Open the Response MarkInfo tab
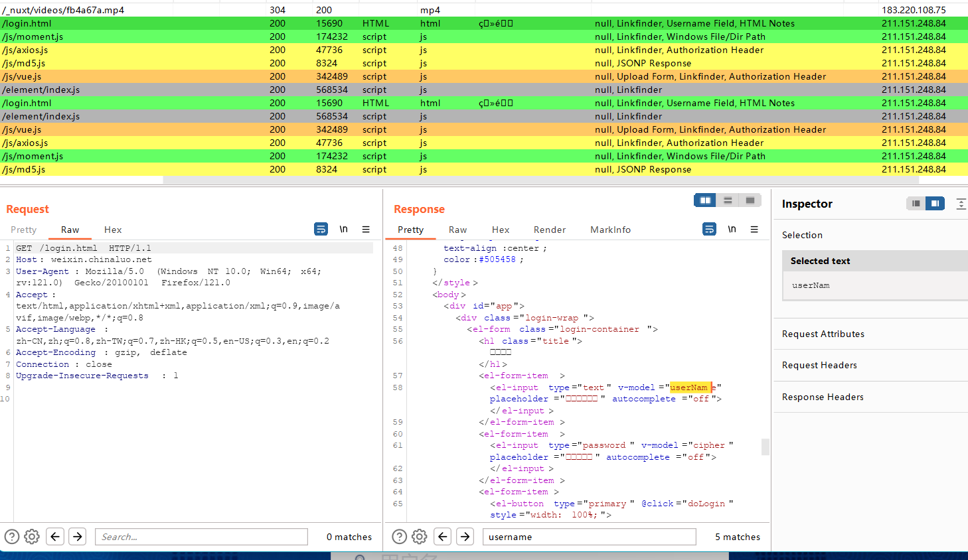Screen dimensions: 968x560 tap(611, 230)
